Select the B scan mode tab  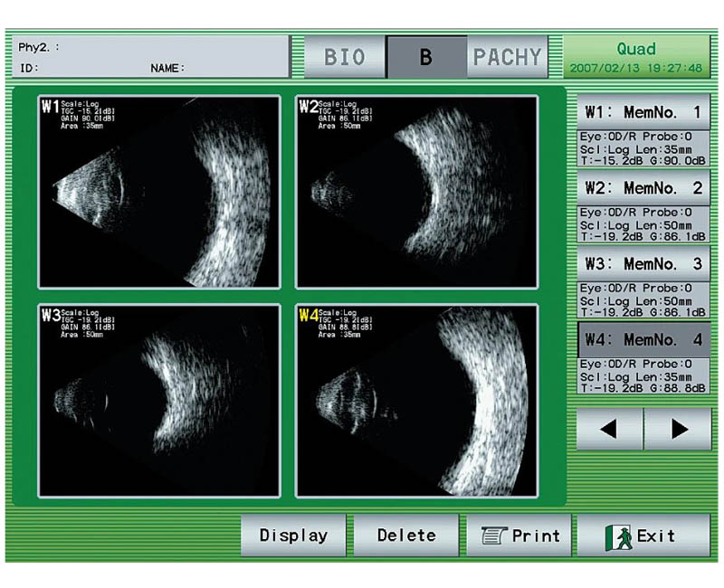click(x=426, y=57)
